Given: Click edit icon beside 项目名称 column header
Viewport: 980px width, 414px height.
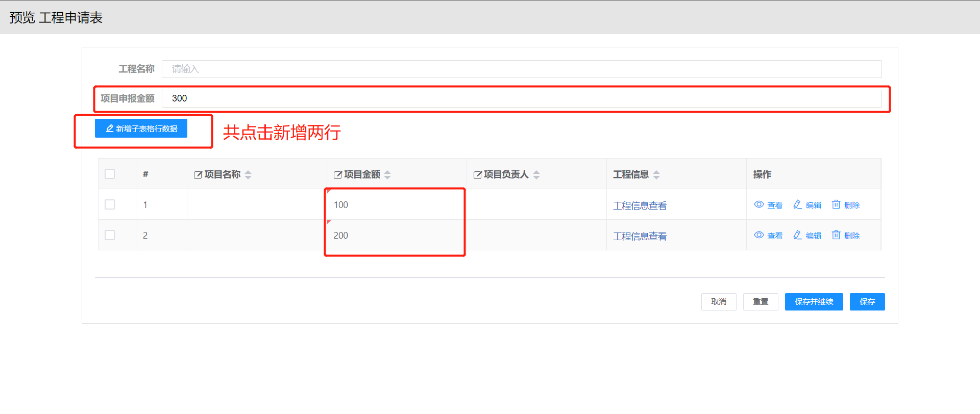Looking at the screenshot, I should click(198, 175).
